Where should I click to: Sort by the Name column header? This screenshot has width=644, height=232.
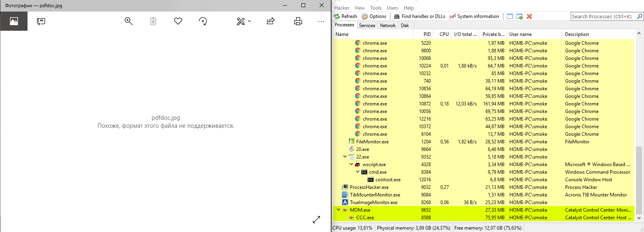[373, 34]
